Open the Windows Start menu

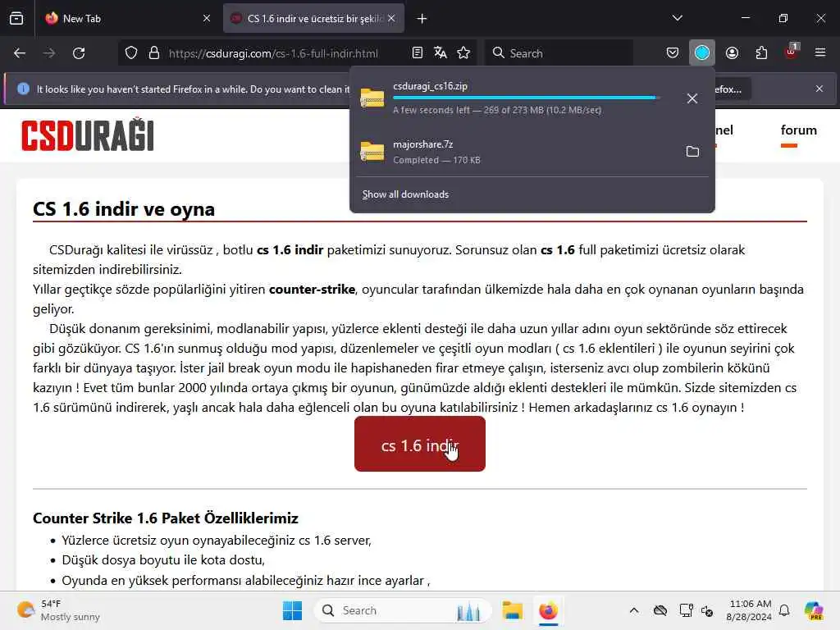tap(293, 610)
